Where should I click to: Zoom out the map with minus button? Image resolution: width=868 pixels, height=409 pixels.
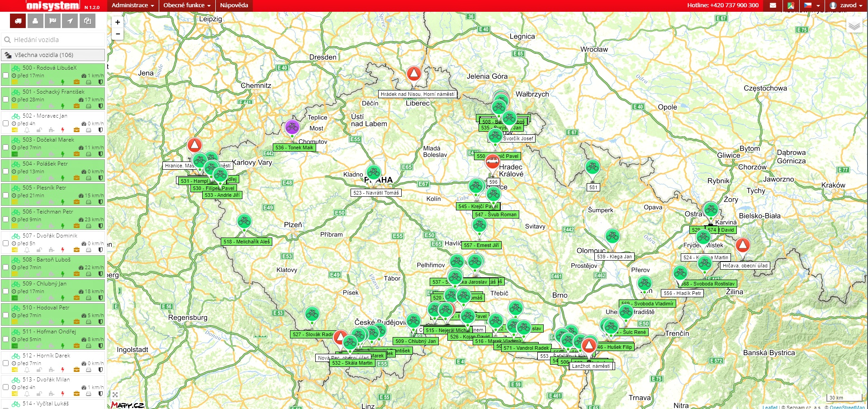(x=118, y=34)
